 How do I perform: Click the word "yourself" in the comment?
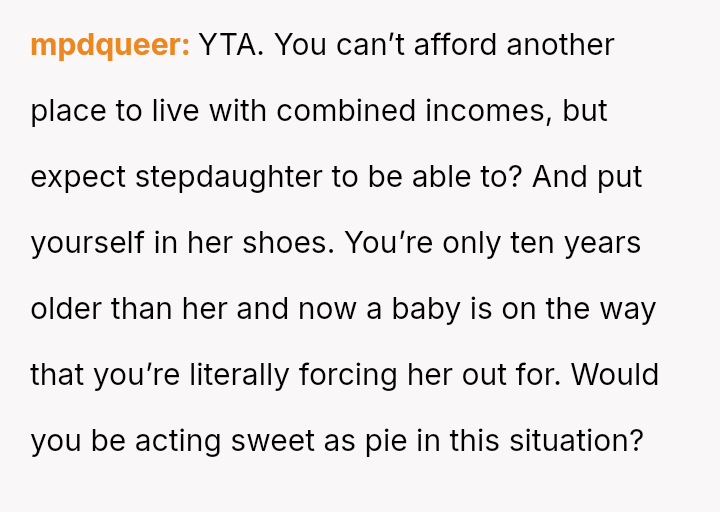87,244
